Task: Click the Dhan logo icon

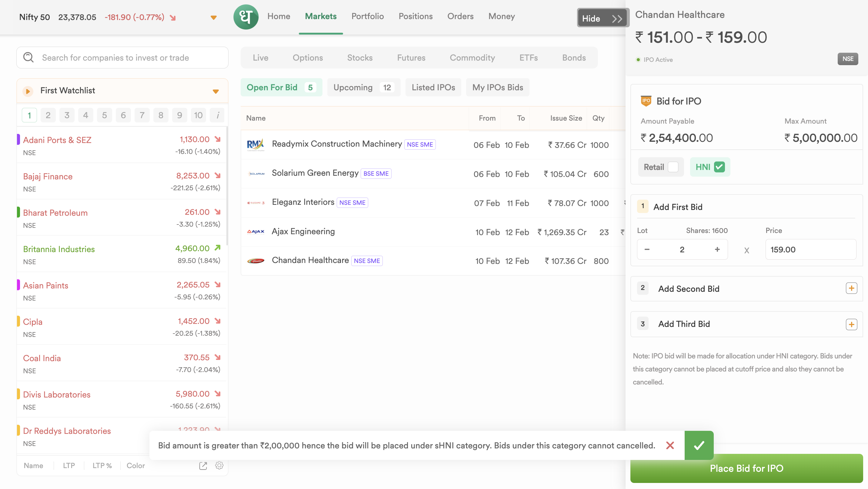Action: [246, 17]
